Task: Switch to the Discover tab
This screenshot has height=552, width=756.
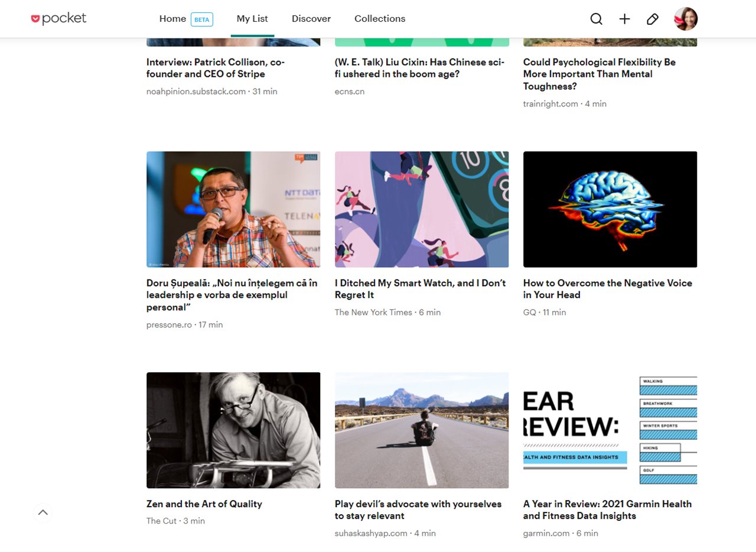Action: [x=311, y=19]
